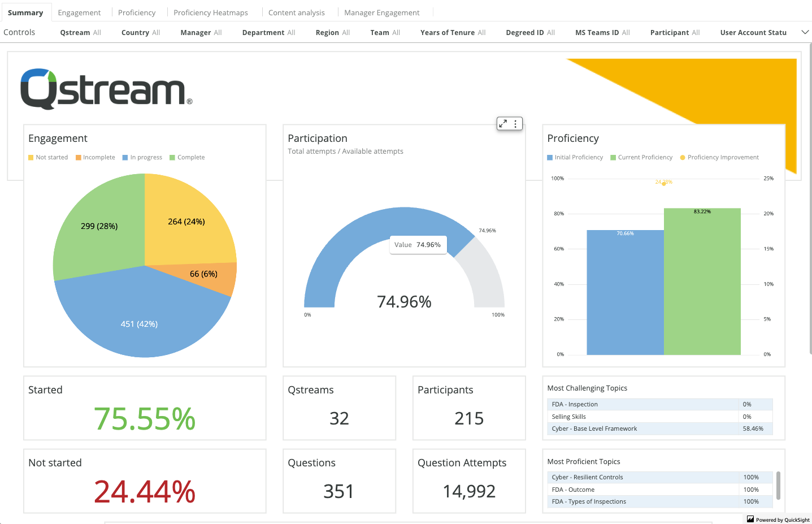
Task: Open the Region filter dropdown
Action: coord(333,33)
